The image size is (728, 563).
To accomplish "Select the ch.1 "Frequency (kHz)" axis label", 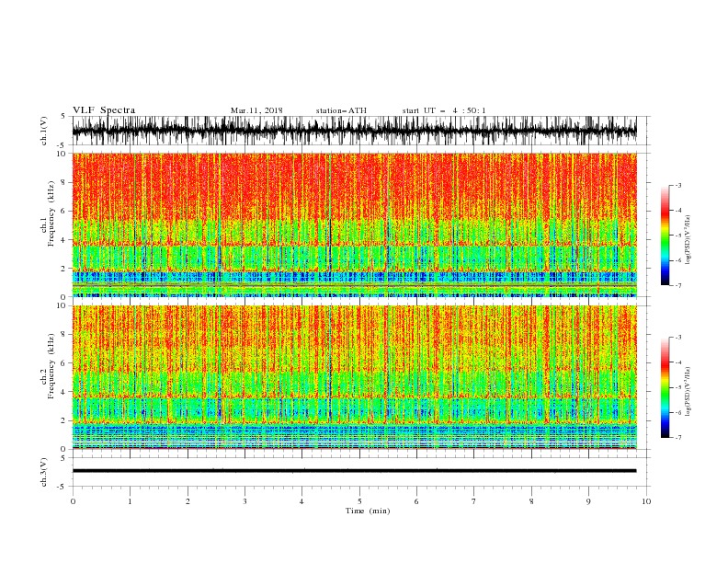I will coord(51,213).
